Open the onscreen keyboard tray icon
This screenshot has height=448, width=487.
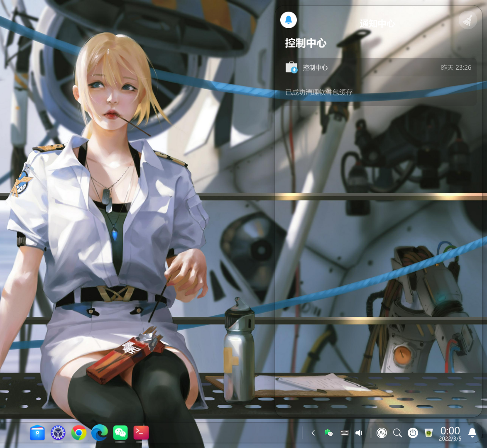click(345, 433)
